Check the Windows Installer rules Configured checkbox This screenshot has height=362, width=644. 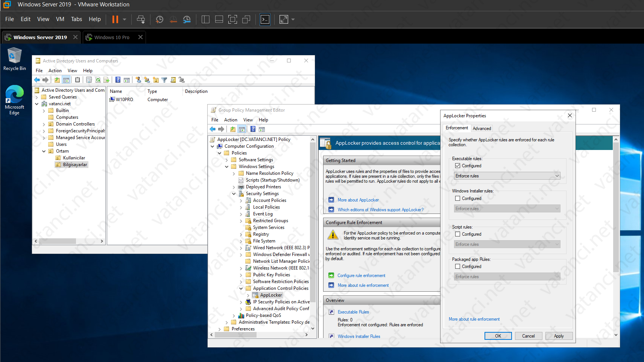457,198
